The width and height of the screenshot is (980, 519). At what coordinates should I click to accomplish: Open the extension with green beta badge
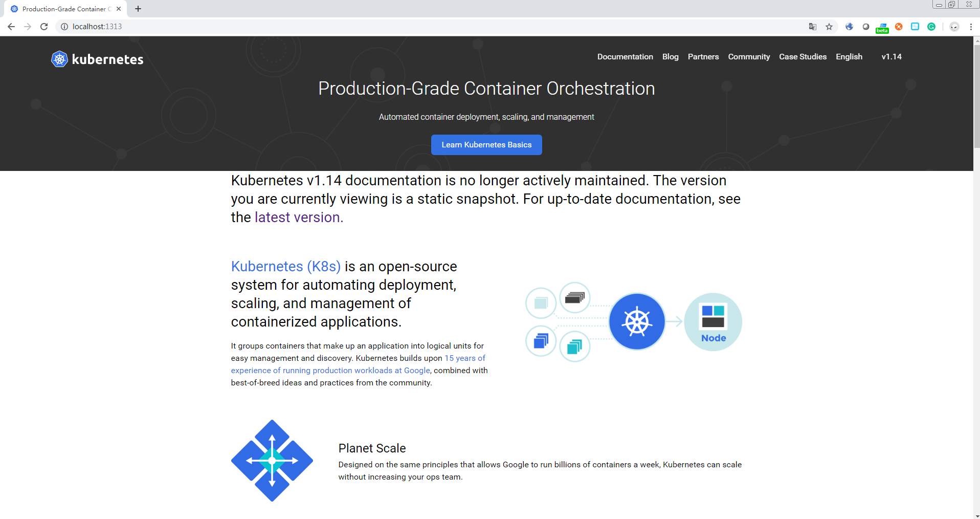[882, 28]
